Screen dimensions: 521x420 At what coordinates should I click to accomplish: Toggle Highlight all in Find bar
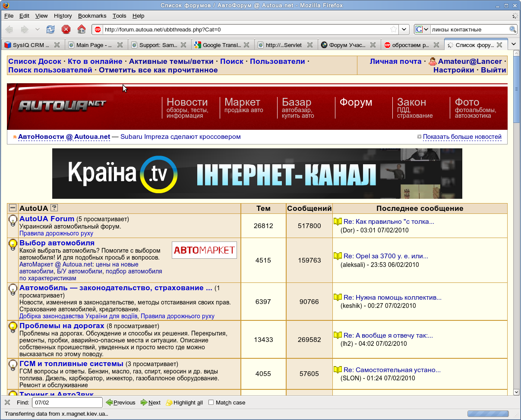click(x=184, y=402)
